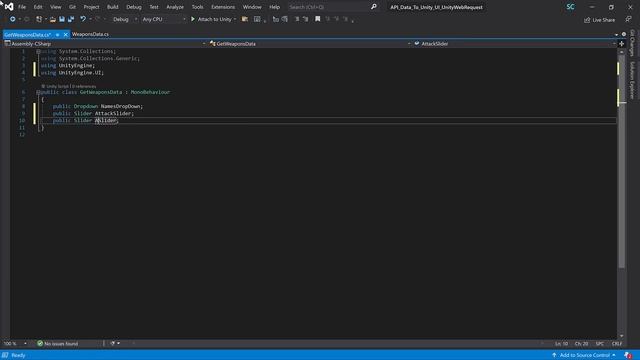Viewport: 640px width, 360px height.
Task: Switch to the WeaponsData.cs tab
Action: click(90, 34)
